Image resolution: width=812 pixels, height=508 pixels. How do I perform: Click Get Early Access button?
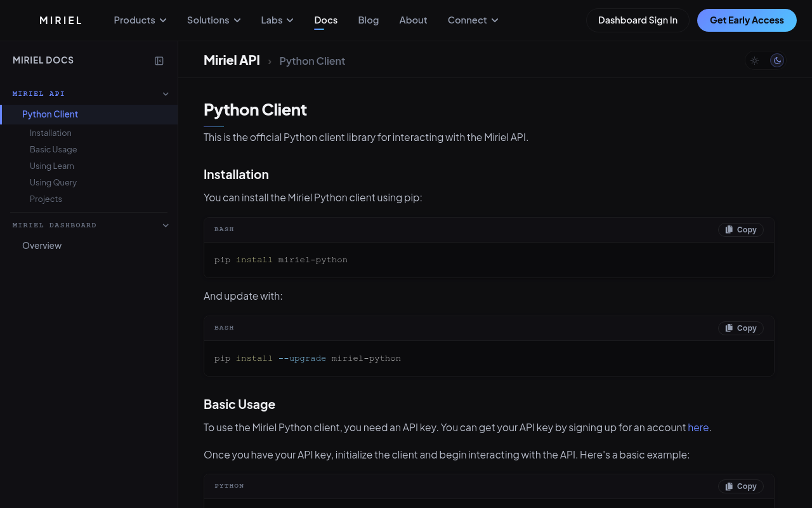[747, 20]
